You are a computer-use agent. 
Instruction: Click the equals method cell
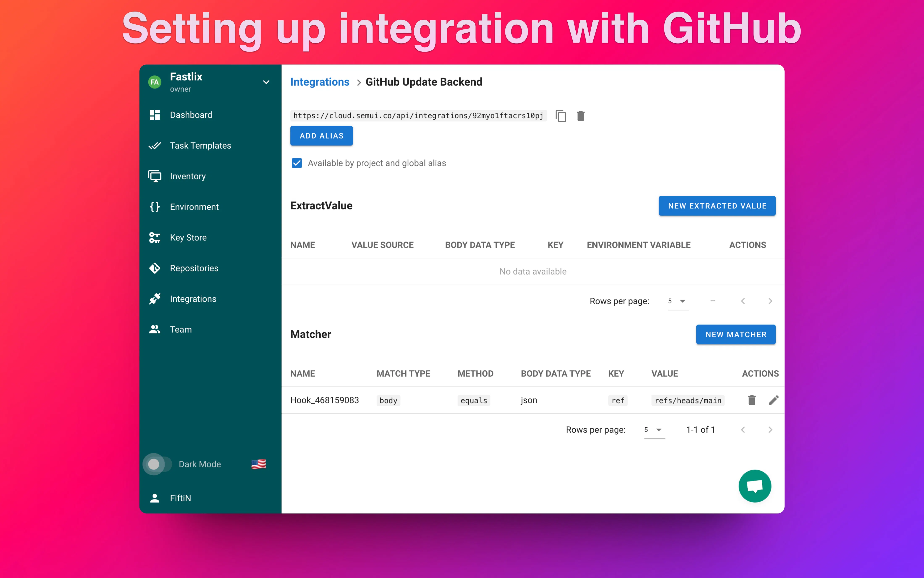click(x=474, y=400)
